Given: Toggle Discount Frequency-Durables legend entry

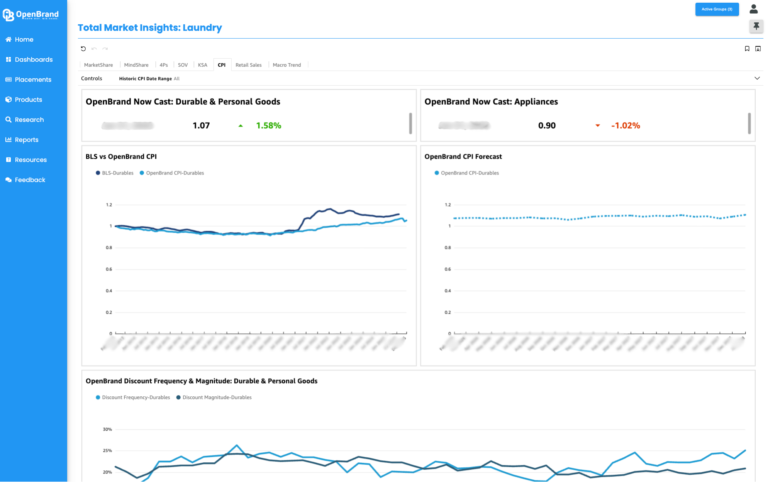Looking at the screenshot, I should pos(133,397).
